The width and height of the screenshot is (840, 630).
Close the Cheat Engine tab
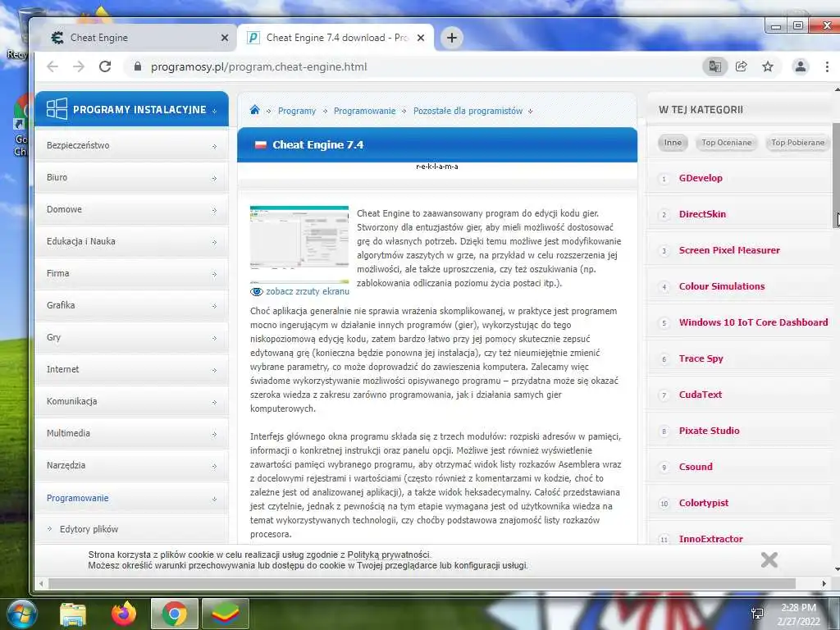pyautogui.click(x=225, y=38)
